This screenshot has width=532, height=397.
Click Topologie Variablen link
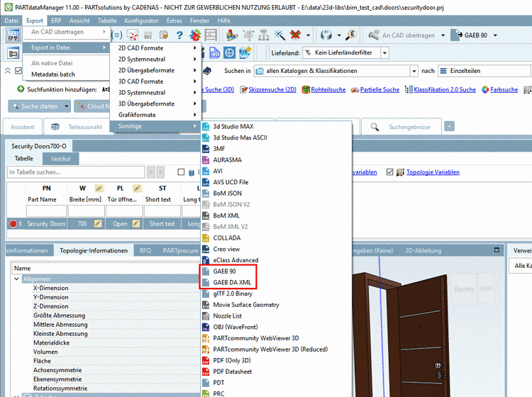[433, 172]
